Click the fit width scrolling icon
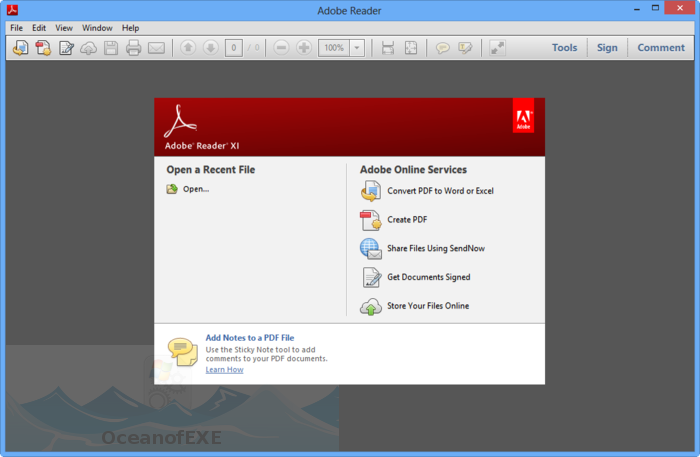700x457 pixels. 388,48
